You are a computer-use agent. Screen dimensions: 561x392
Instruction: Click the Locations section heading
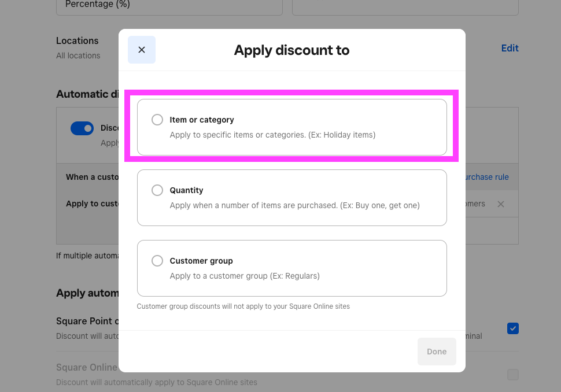pyautogui.click(x=77, y=40)
